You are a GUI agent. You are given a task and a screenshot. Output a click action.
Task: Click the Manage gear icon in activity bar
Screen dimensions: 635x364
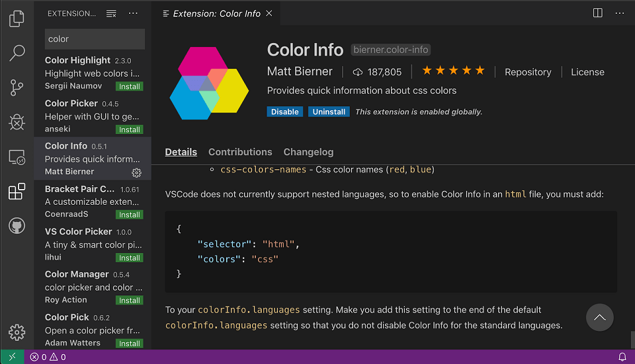click(x=17, y=332)
